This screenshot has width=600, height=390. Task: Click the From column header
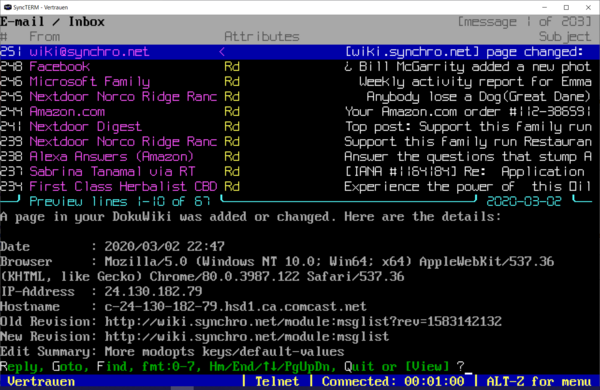click(45, 37)
